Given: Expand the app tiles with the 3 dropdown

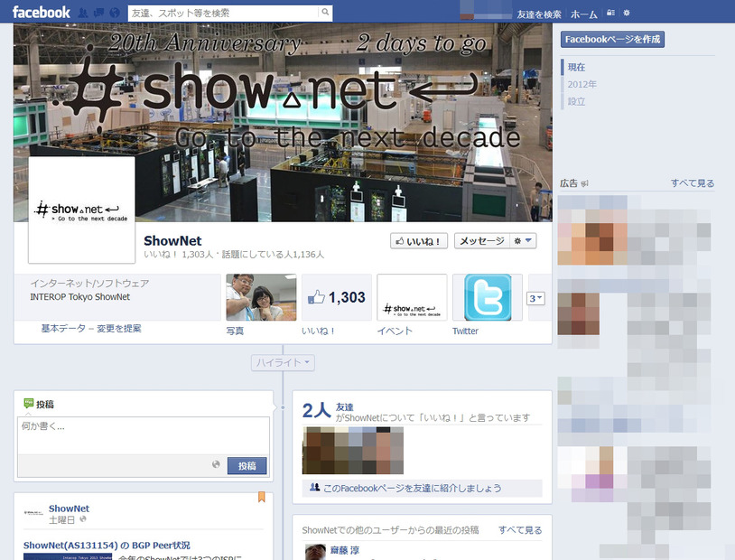Looking at the screenshot, I should coord(535,298).
